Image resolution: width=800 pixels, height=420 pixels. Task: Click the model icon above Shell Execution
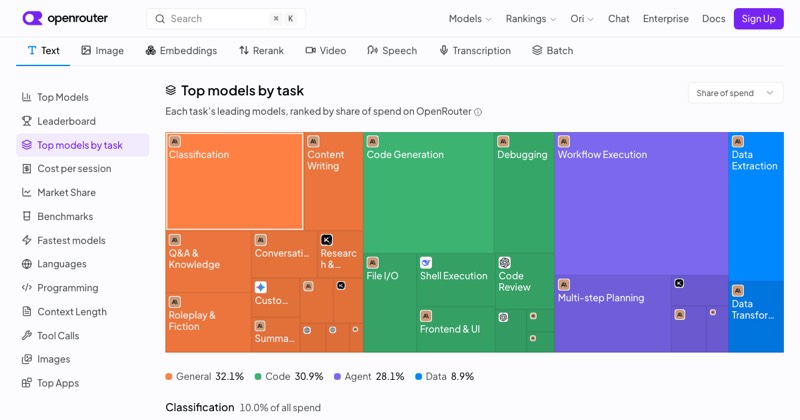tap(426, 262)
